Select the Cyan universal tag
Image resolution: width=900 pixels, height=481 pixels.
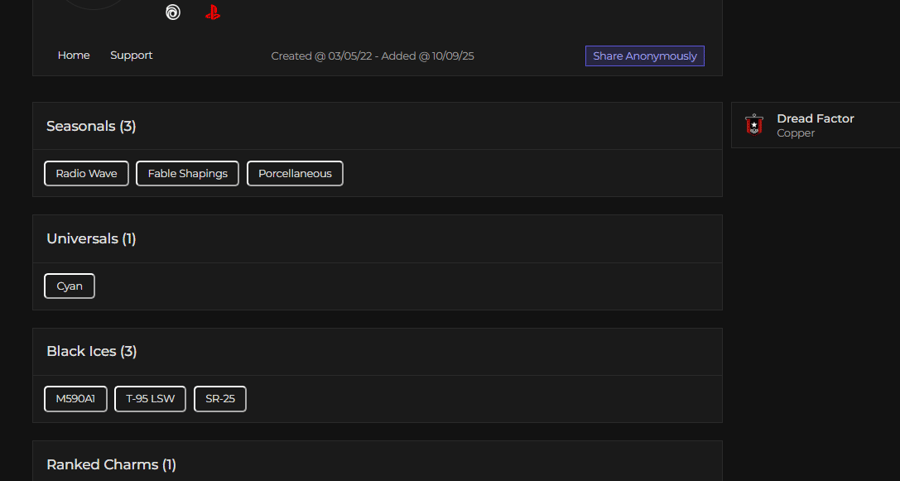coord(69,286)
